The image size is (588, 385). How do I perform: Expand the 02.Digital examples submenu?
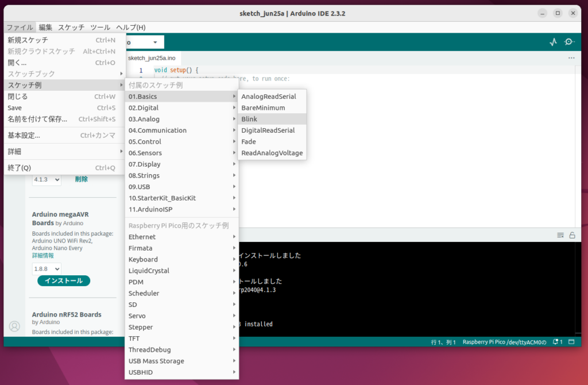point(182,107)
